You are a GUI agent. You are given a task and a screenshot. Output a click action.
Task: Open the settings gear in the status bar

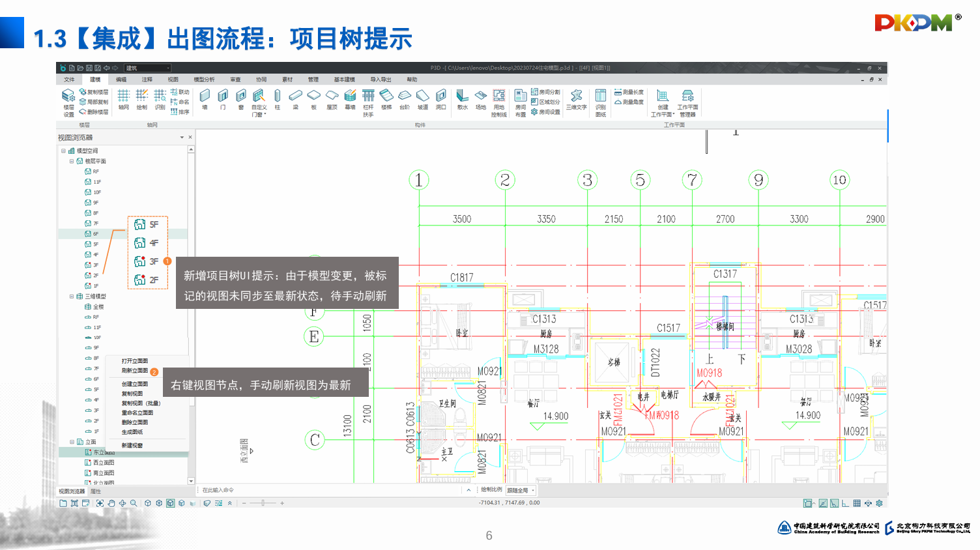pyautogui.click(x=879, y=503)
